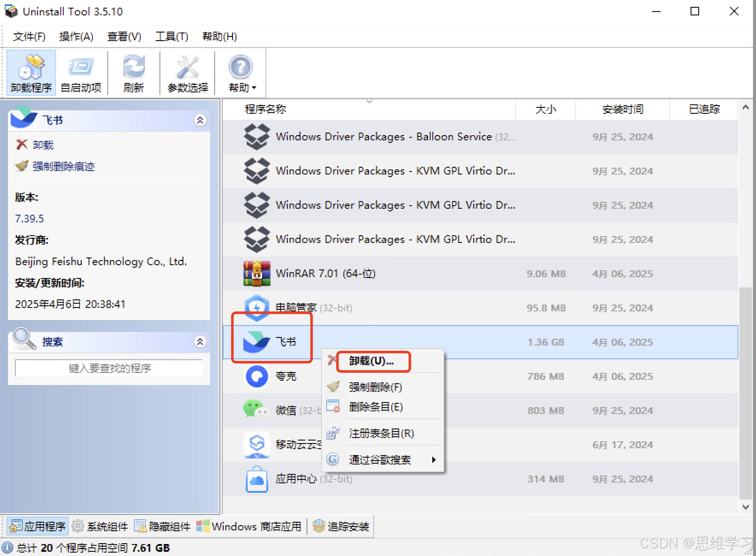Switch to the 系统组件 bottom tab
Screen dimensions: 756x556
[100, 526]
